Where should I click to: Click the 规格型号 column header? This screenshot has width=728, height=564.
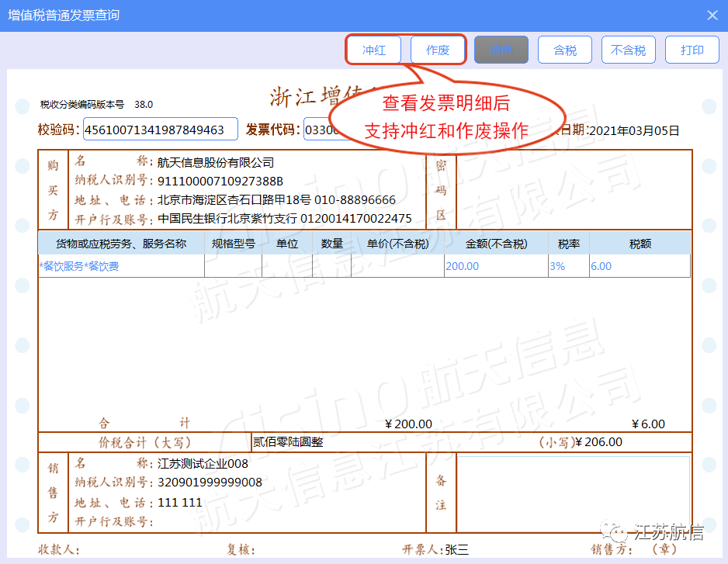233,244
